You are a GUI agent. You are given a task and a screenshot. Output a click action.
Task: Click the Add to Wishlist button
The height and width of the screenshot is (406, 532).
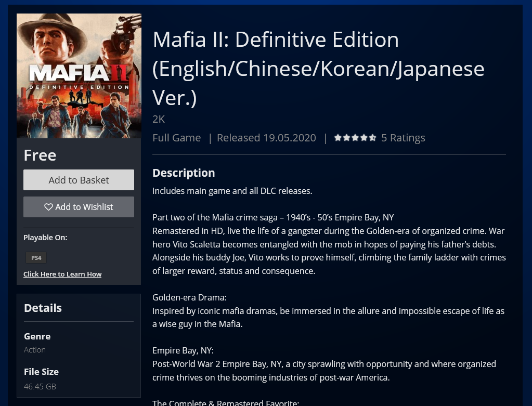[79, 207]
